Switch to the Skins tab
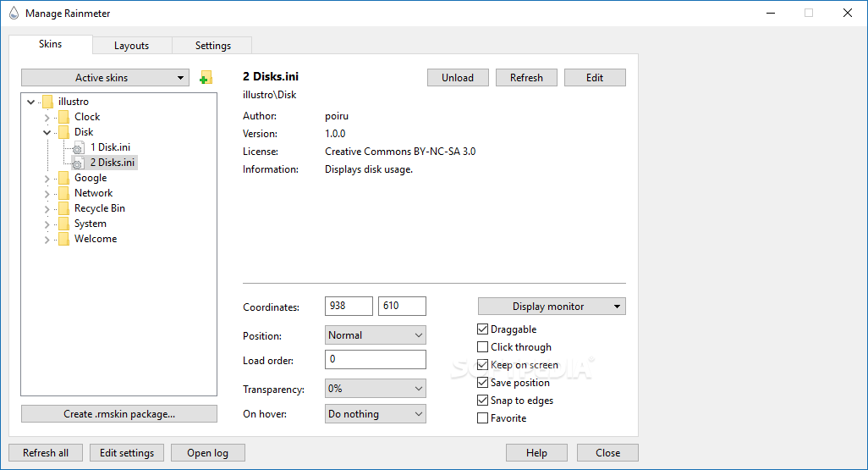Viewport: 868px width, 470px height. [x=51, y=44]
